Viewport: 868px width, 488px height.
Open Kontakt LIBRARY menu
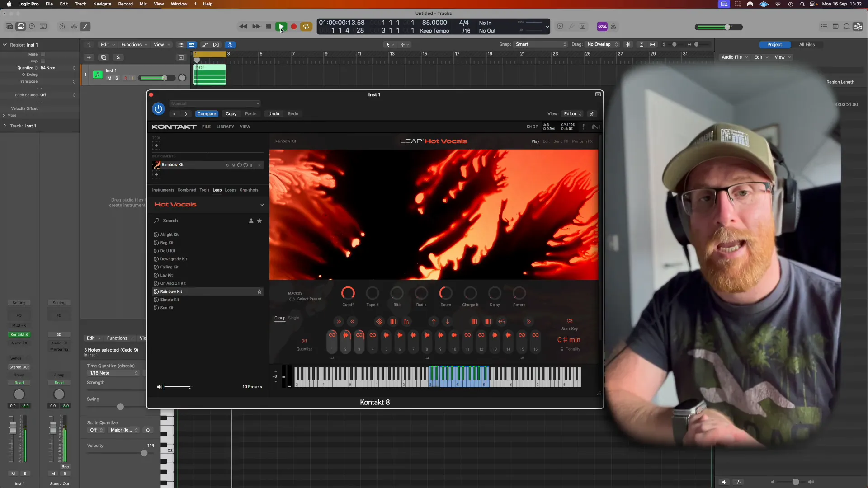point(225,127)
